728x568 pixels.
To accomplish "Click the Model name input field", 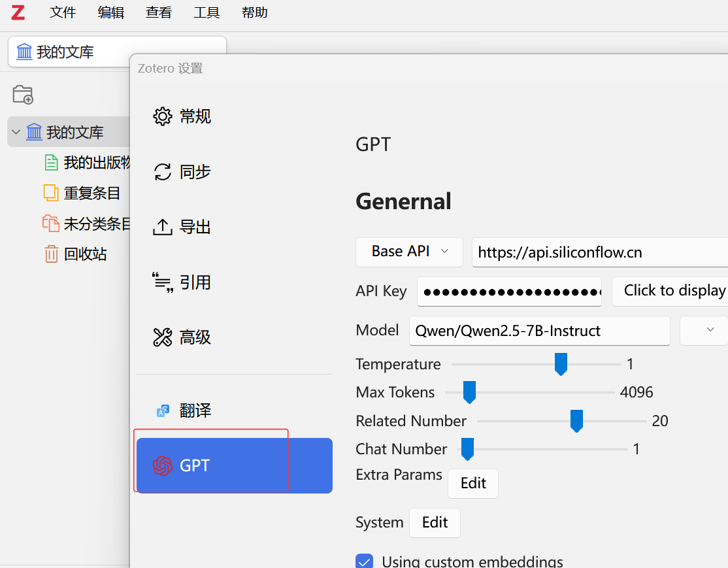I will point(540,331).
